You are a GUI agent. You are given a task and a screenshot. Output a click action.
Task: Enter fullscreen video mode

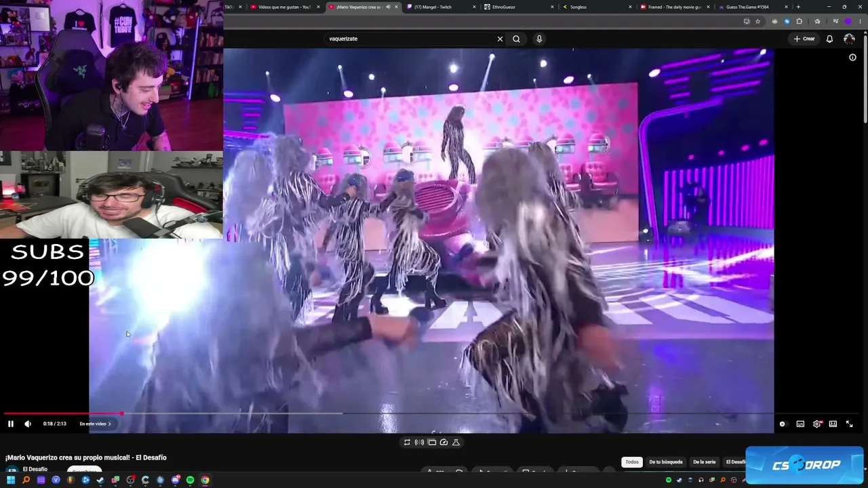[849, 424]
